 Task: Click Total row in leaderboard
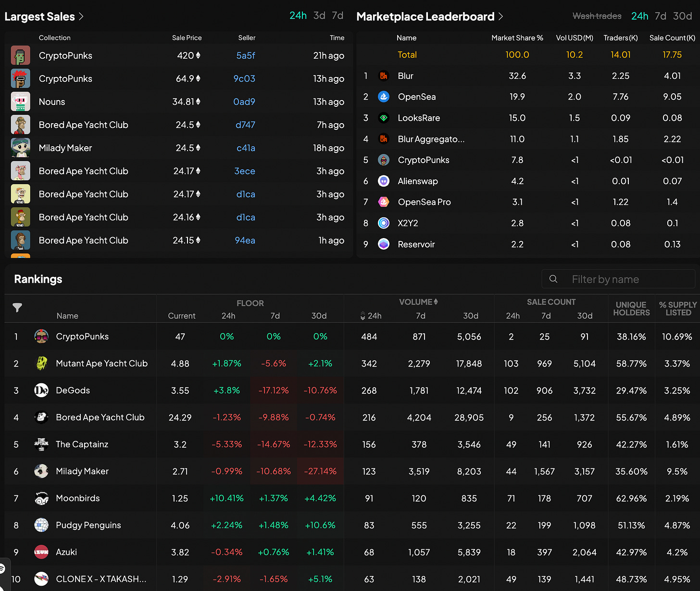528,55
